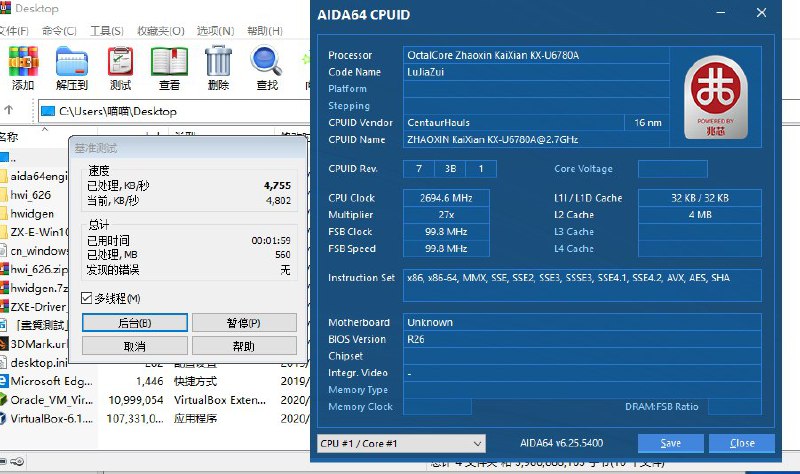The width and height of the screenshot is (800, 474).
Task: Click the 后台(B) background button
Action: tap(135, 323)
